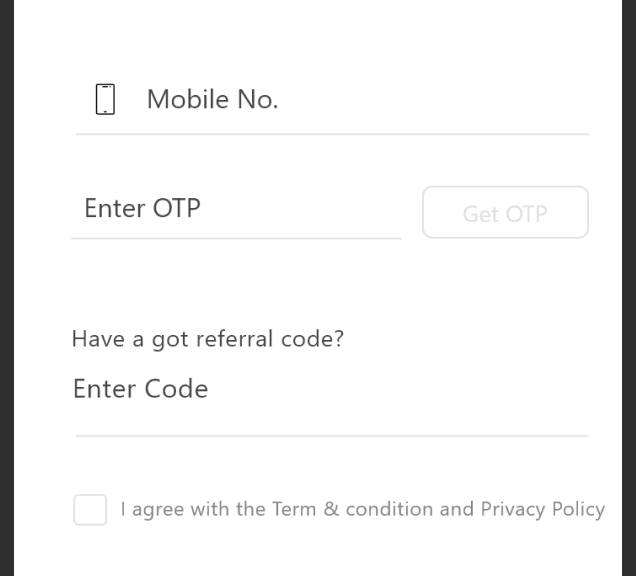Click blank white area above Mobile No.
Image resolution: width=636 pixels, height=576 pixels.
(x=318, y=37)
